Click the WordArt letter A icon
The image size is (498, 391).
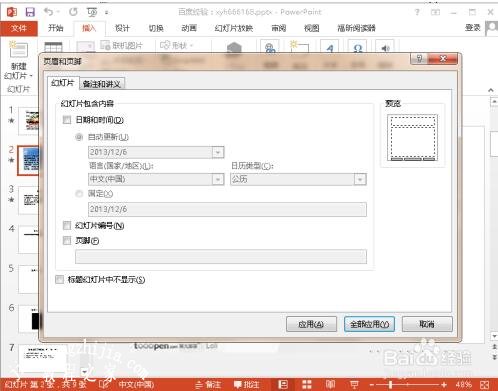pos(330,47)
